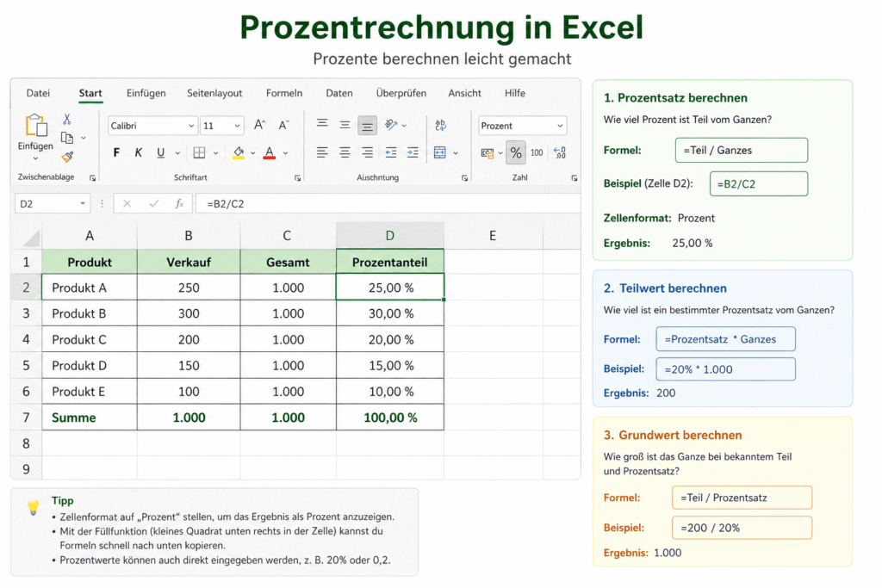This screenshot has height=588, width=882.
Task: Click the thousands separator 100 icon
Action: [537, 152]
